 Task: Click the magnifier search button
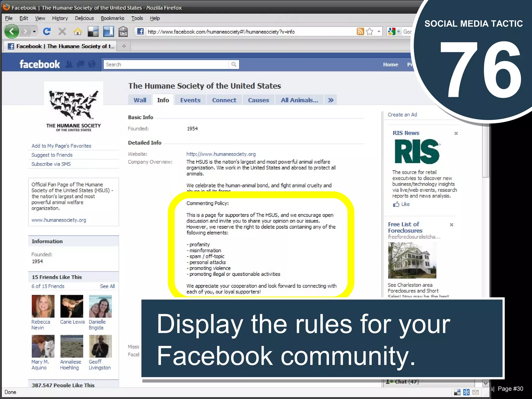pyautogui.click(x=234, y=64)
